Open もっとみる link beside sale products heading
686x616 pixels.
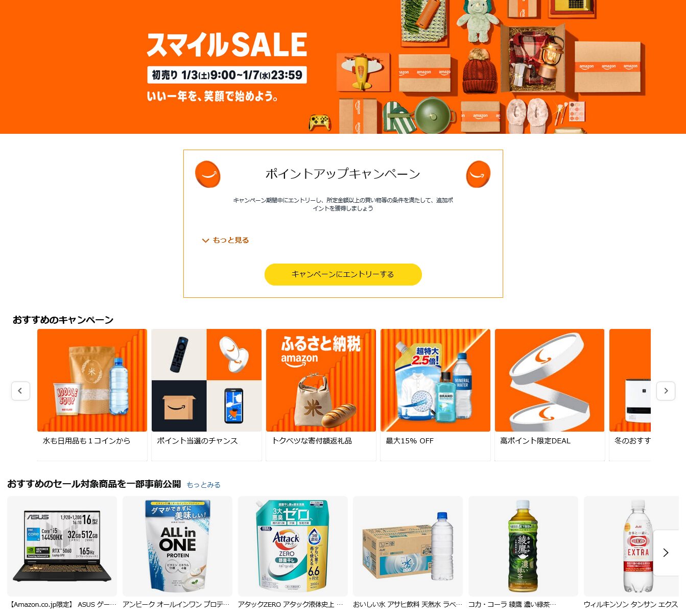click(203, 485)
